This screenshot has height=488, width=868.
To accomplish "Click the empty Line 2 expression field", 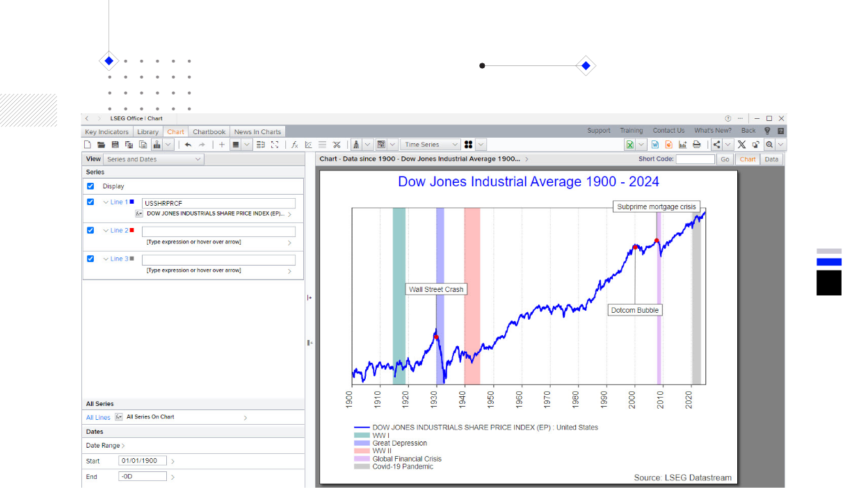I will click(219, 231).
